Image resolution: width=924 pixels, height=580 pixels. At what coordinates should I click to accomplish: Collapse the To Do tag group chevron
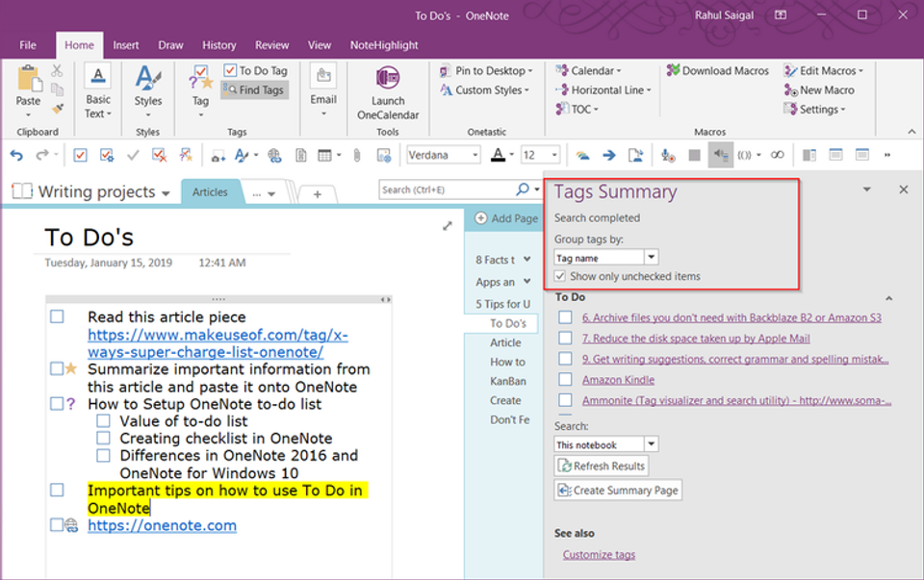(888, 298)
